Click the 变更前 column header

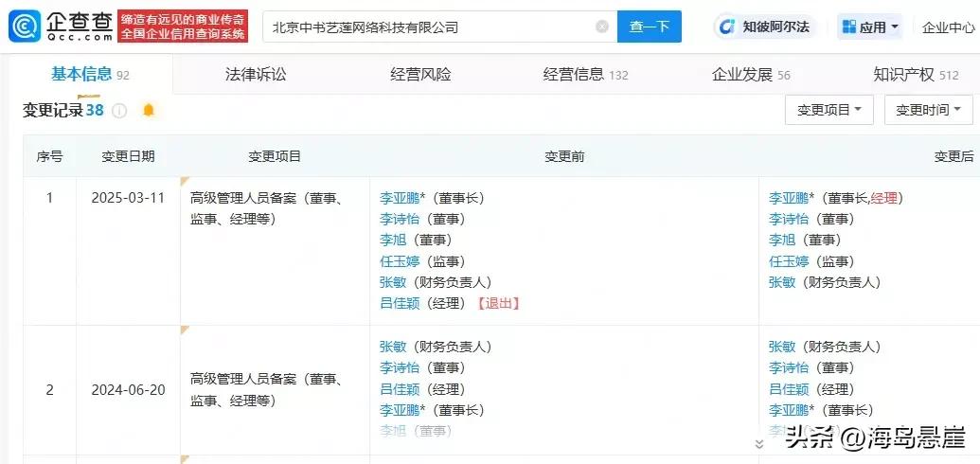(x=564, y=156)
